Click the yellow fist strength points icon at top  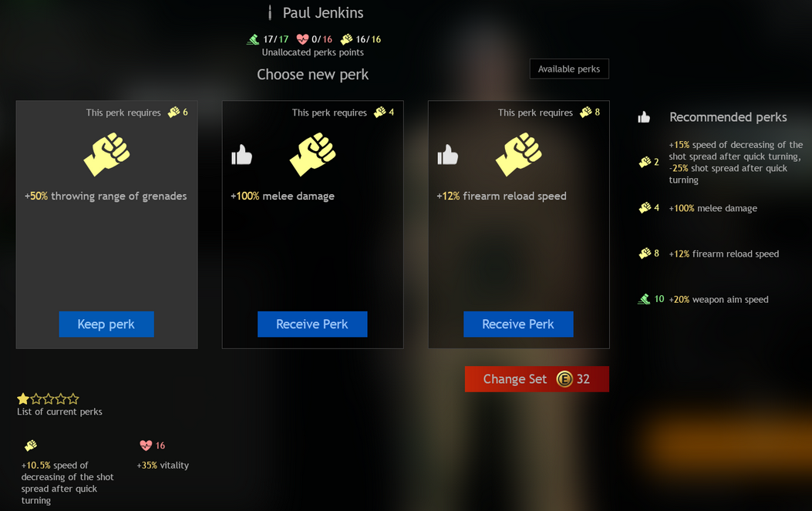pos(346,39)
